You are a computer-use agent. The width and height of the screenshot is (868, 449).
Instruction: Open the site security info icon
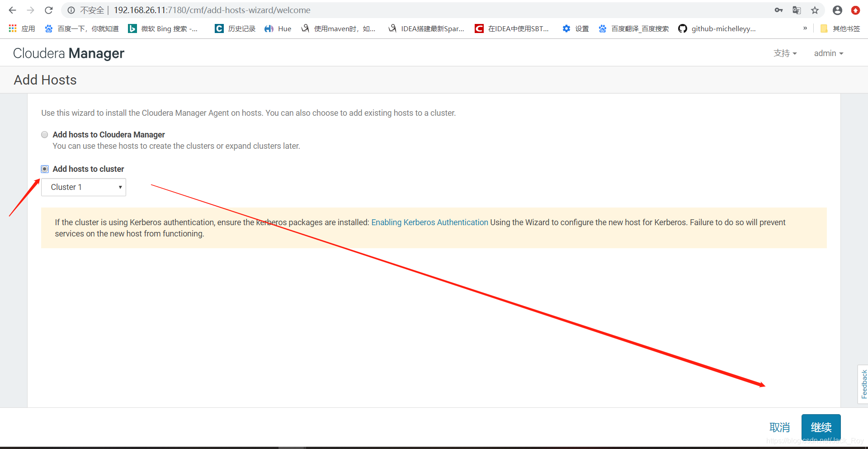71,10
